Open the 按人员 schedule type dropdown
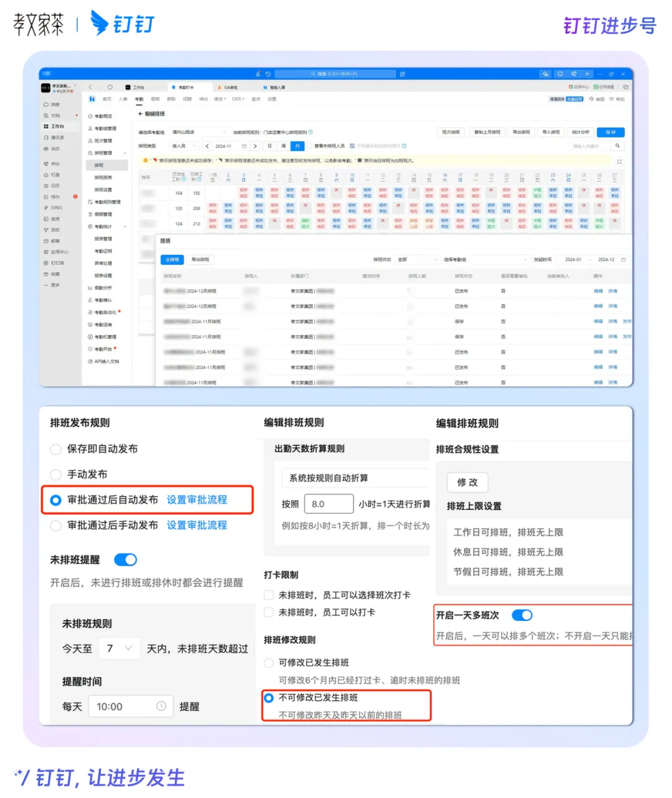Screen dimensions: 672x798 point(184,146)
